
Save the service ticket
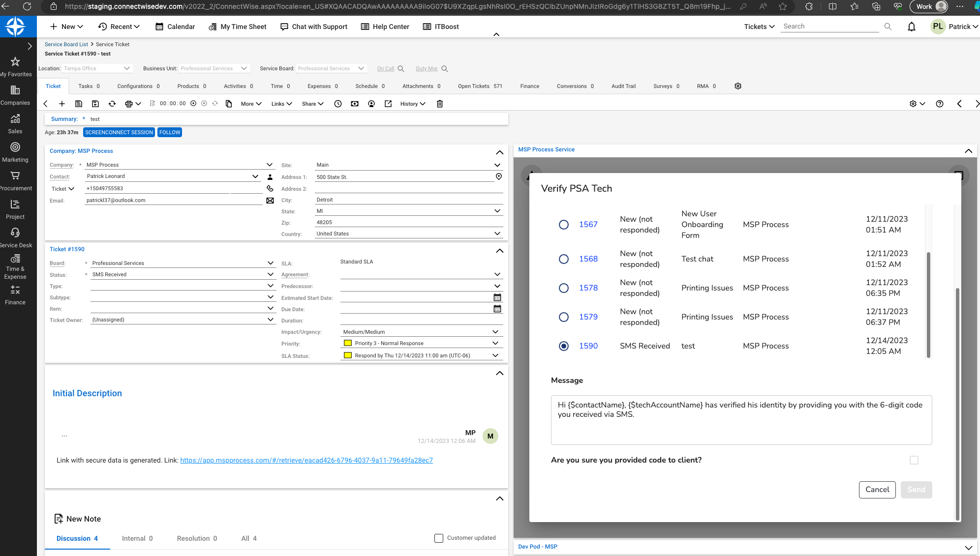79,104
